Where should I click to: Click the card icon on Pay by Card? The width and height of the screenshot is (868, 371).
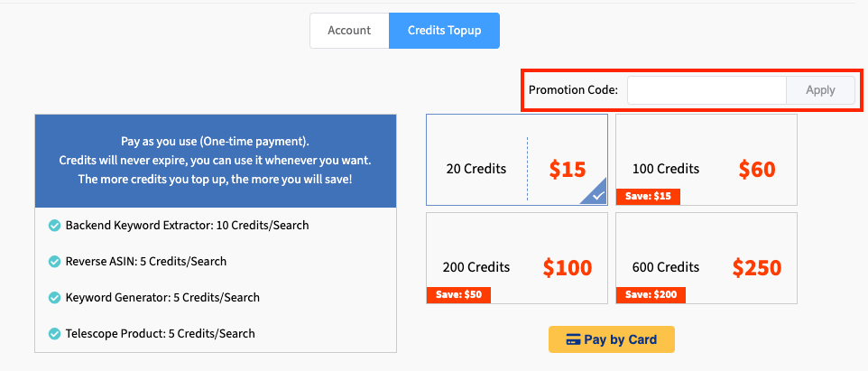point(572,340)
